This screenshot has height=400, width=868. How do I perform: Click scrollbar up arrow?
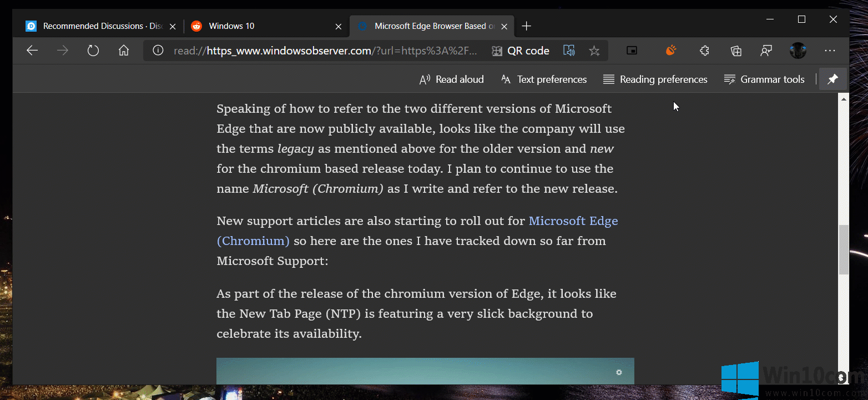tap(844, 99)
